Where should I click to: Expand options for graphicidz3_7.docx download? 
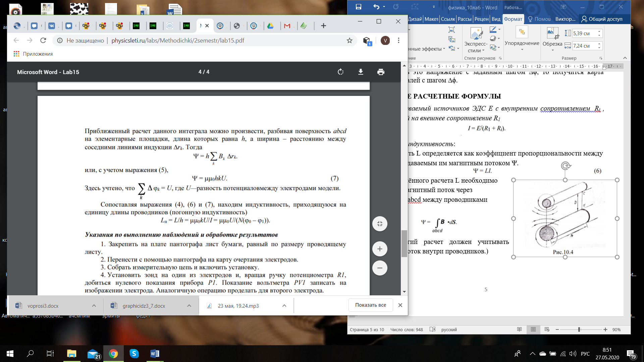click(189, 306)
